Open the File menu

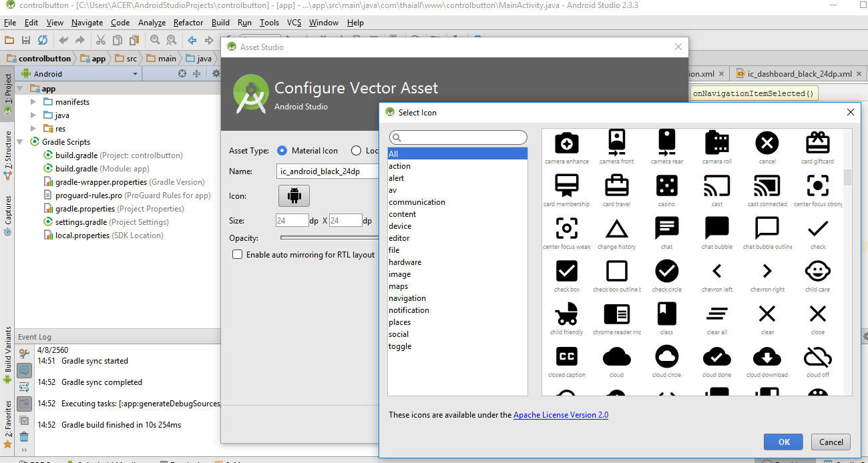tap(10, 23)
